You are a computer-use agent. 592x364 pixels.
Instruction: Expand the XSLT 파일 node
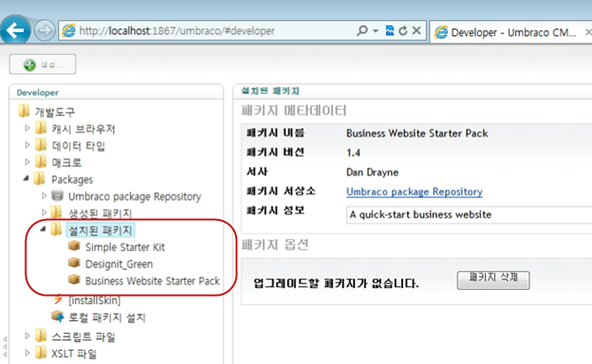click(27, 353)
